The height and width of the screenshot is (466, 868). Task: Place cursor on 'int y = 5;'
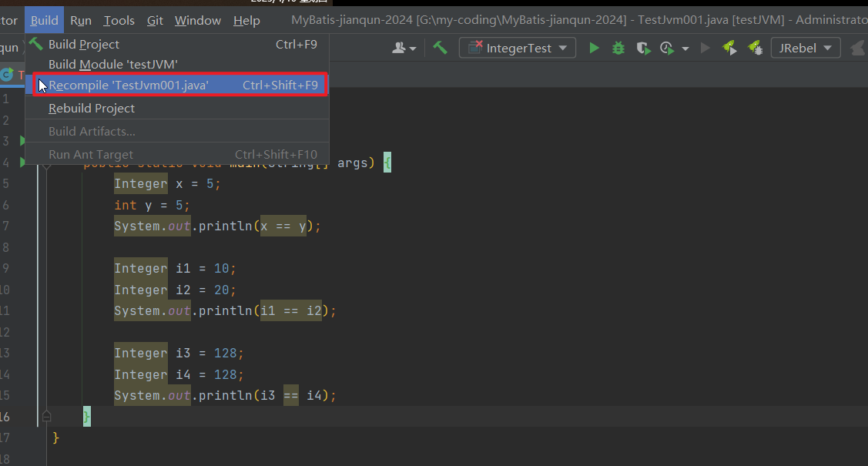[152, 206]
